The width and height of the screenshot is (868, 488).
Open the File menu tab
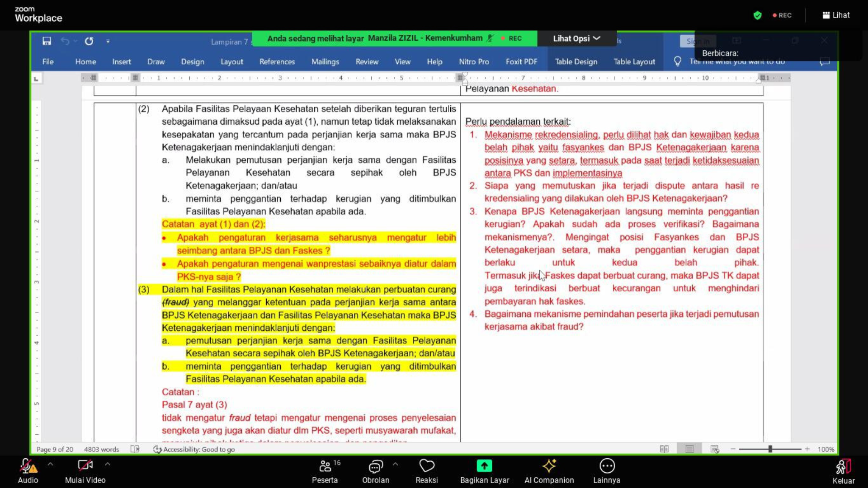coord(48,61)
